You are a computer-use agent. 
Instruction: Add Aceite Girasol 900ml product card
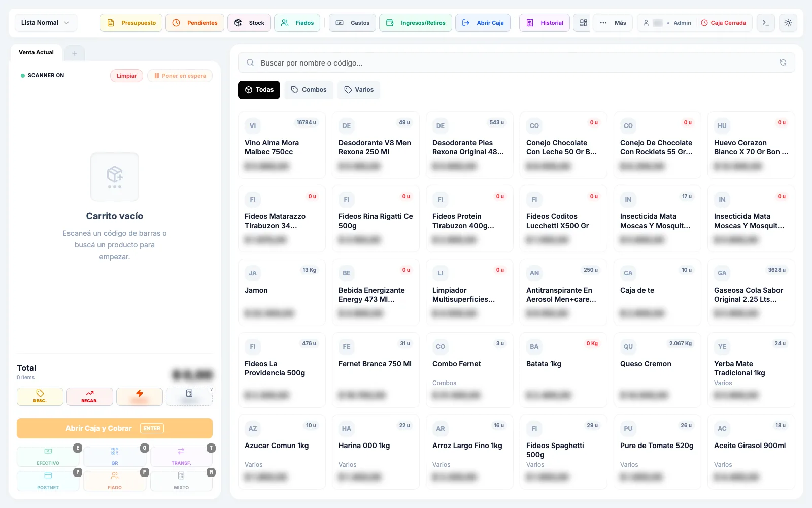click(751, 452)
